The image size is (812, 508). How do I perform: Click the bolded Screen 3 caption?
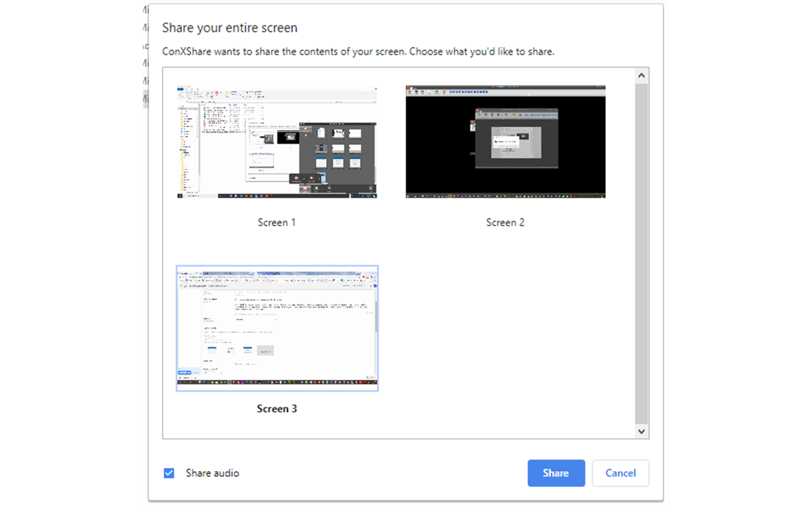coord(277,408)
